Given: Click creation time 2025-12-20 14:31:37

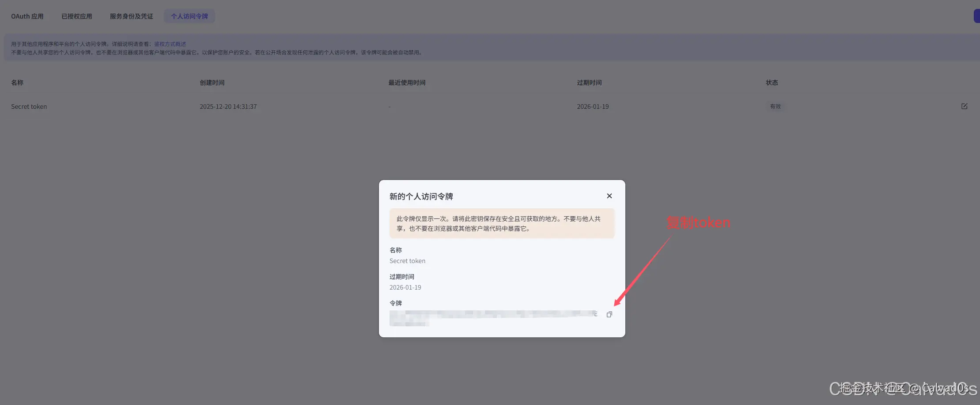Looking at the screenshot, I should [228, 107].
